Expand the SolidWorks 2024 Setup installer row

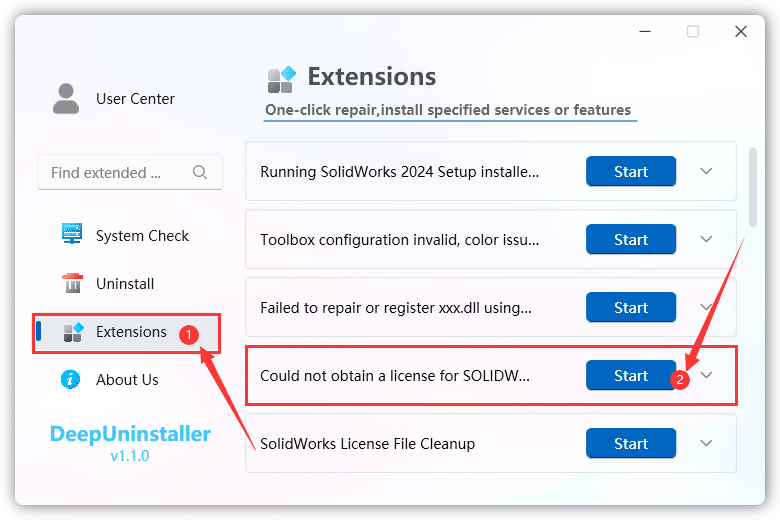pos(706,171)
